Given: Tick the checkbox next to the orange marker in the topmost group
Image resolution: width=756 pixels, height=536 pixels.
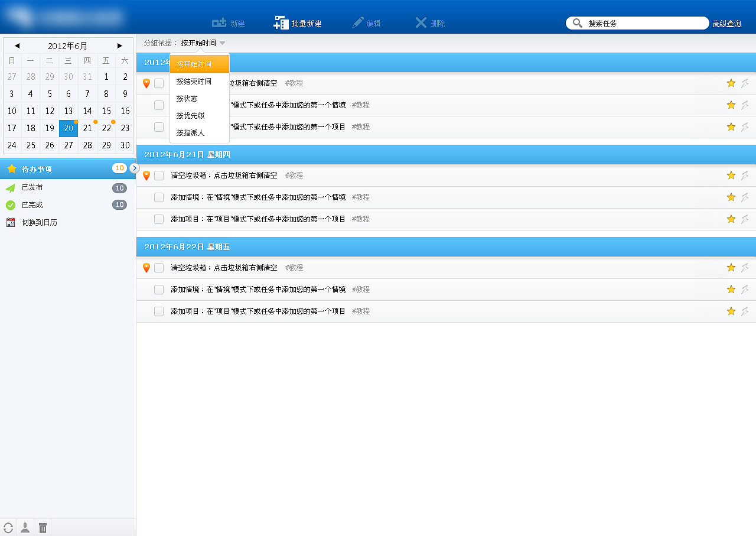Looking at the screenshot, I should [159, 83].
